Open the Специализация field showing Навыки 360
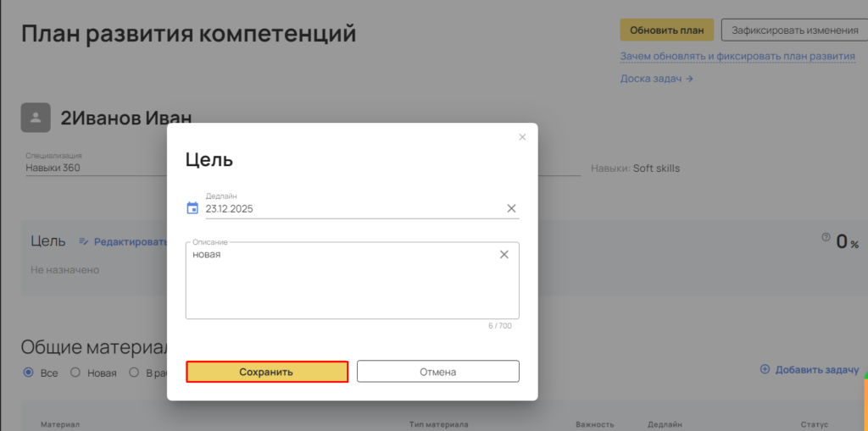The width and height of the screenshot is (868, 431). 93,168
